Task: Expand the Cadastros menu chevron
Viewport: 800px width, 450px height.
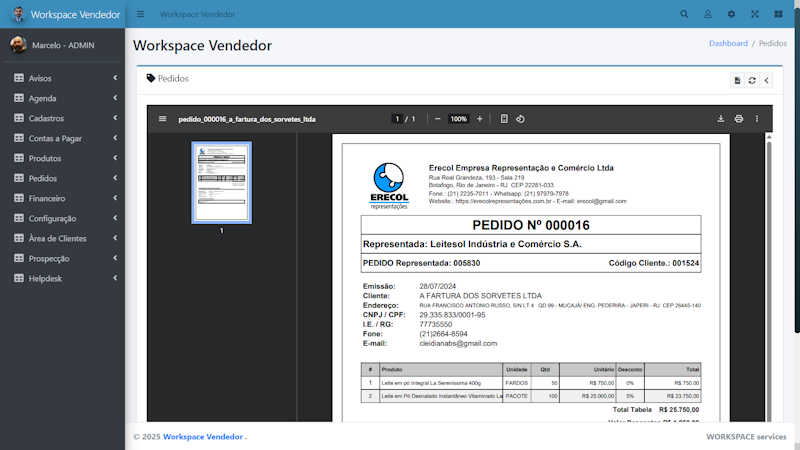Action: click(115, 118)
